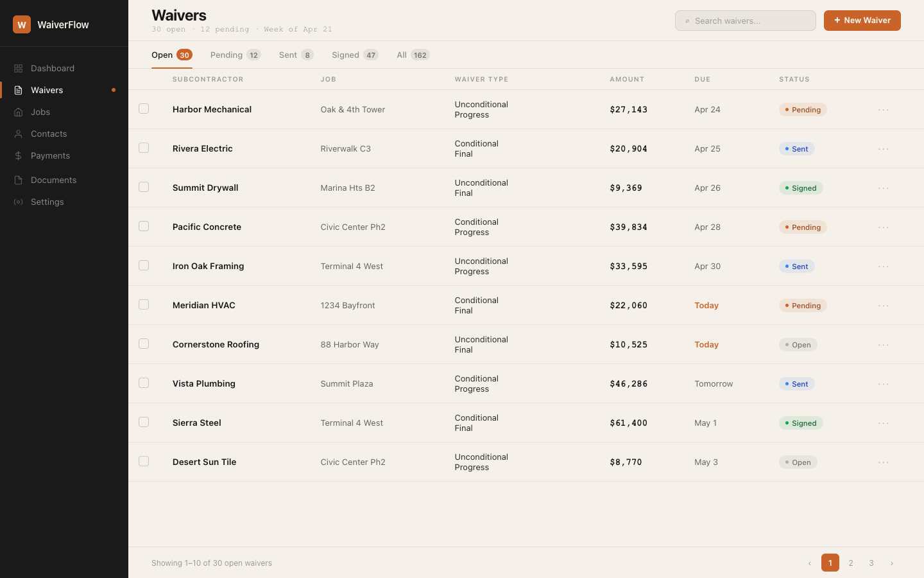924x578 pixels.
Task: Click the Marina Hts B2 job cell
Action: [x=348, y=188]
